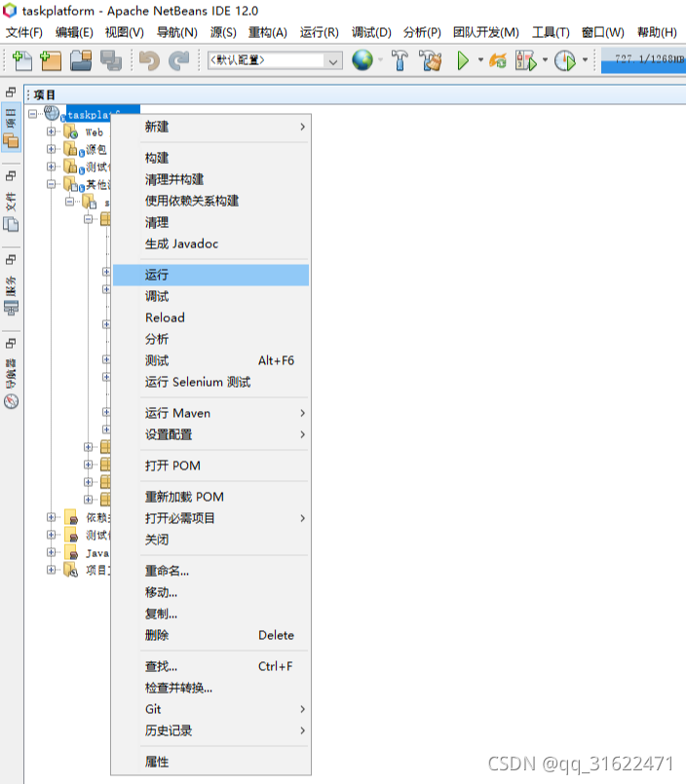Open the 工具(T) menu
Viewport: 686px width, 784px height.
pyautogui.click(x=551, y=32)
